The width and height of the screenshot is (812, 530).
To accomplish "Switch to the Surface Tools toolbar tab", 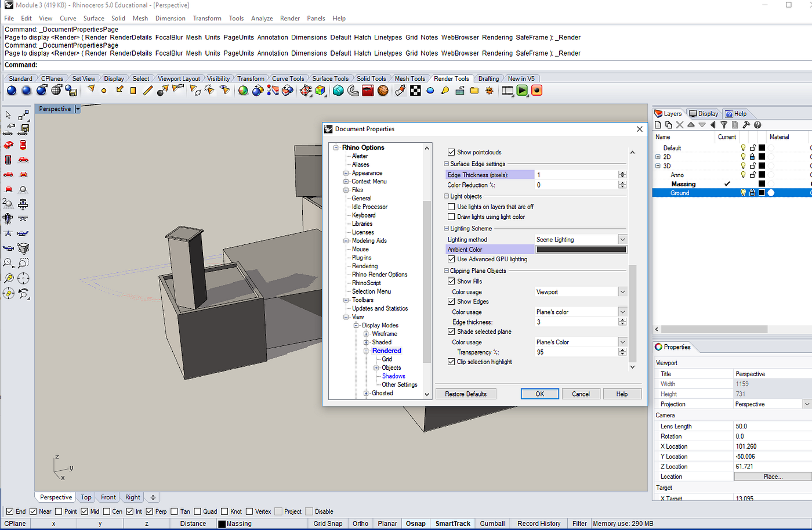I will (x=330, y=78).
